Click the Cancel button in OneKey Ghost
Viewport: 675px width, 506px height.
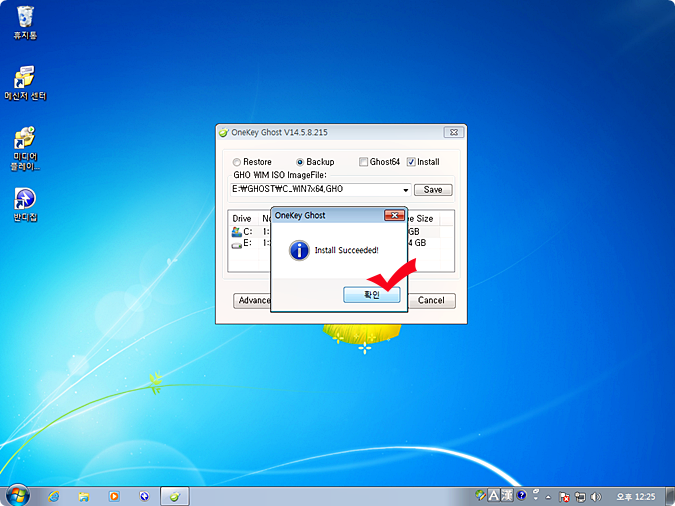click(x=430, y=301)
